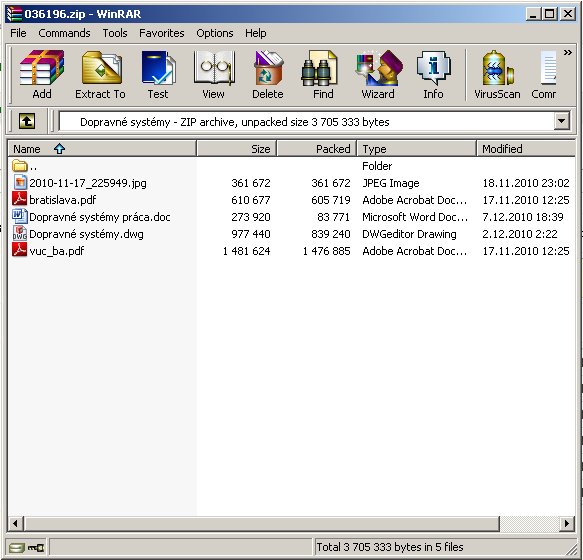Click size value 1 481 624
Image resolution: width=583 pixels, height=560 pixels.
[x=247, y=251]
